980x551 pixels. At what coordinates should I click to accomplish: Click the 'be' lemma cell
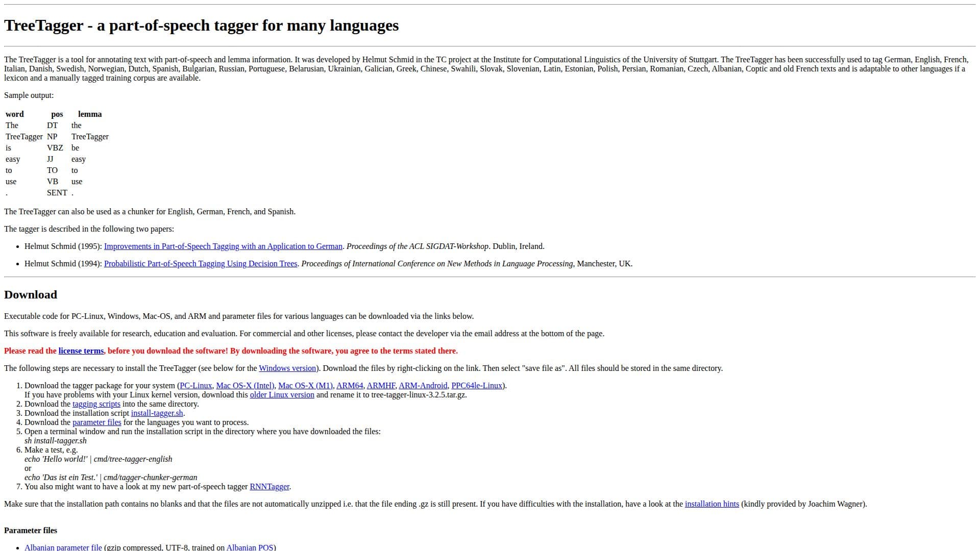(x=76, y=148)
